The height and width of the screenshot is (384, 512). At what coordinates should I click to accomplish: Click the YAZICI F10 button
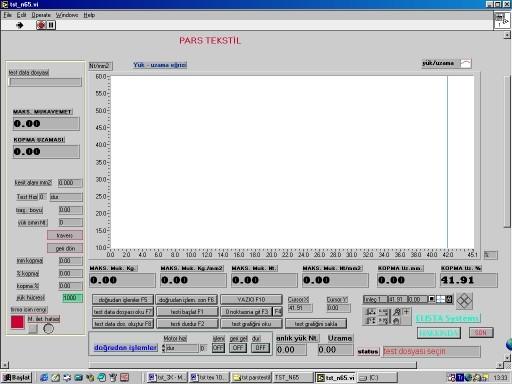251,300
